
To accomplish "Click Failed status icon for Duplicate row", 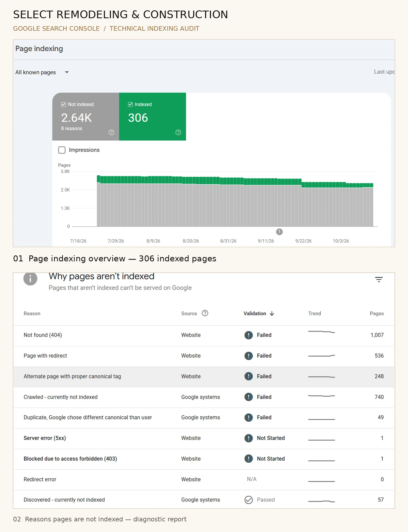I will (249, 417).
